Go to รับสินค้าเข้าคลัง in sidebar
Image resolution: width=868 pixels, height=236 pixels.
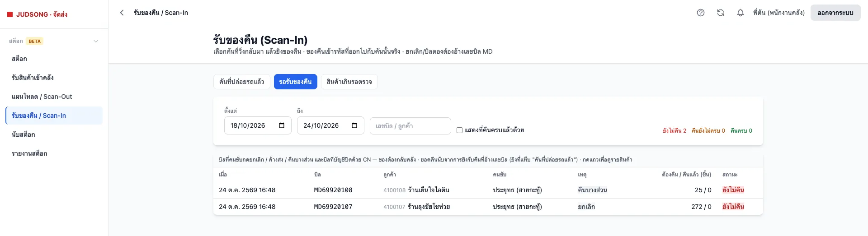[x=54, y=78]
